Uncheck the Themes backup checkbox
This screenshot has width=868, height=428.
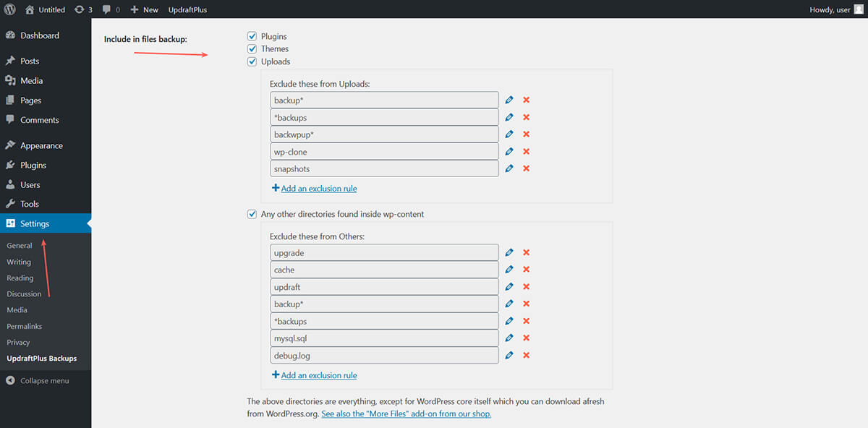[252, 48]
